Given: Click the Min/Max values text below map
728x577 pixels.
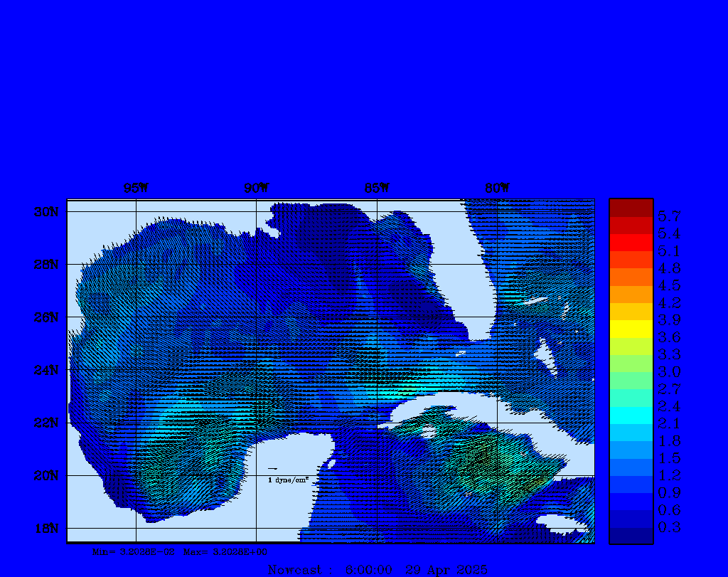Looking at the screenshot, I should point(180,551).
